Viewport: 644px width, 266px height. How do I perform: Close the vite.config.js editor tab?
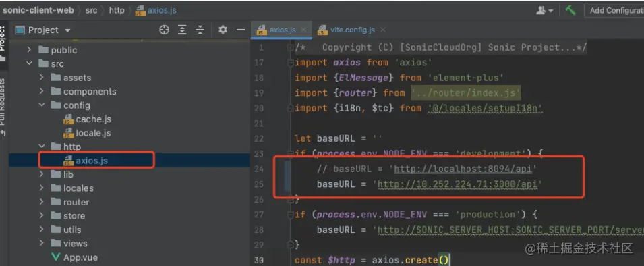(x=383, y=30)
